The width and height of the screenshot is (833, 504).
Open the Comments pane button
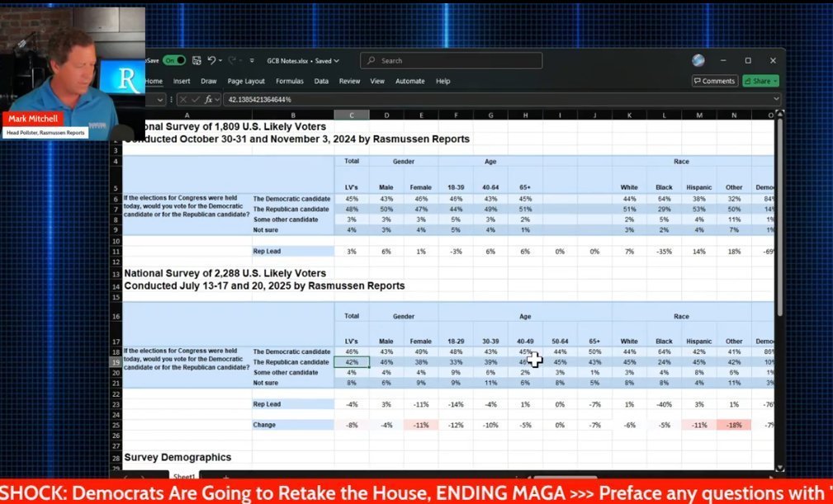click(715, 81)
